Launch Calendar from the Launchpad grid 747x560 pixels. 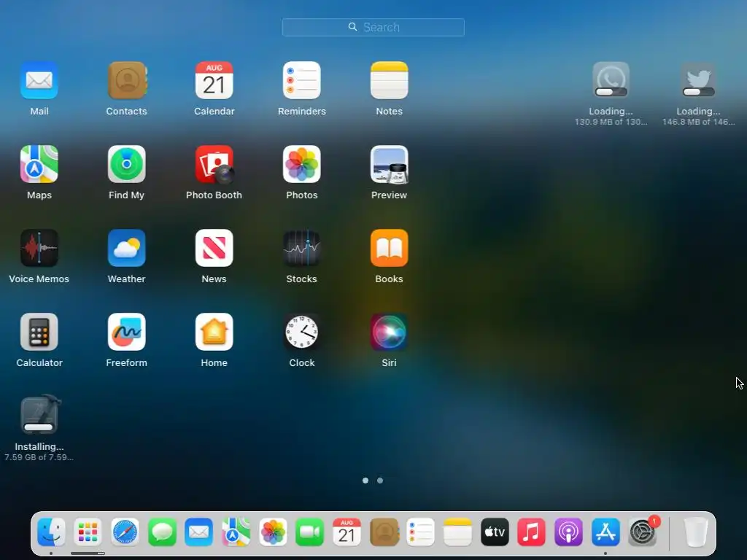214,80
